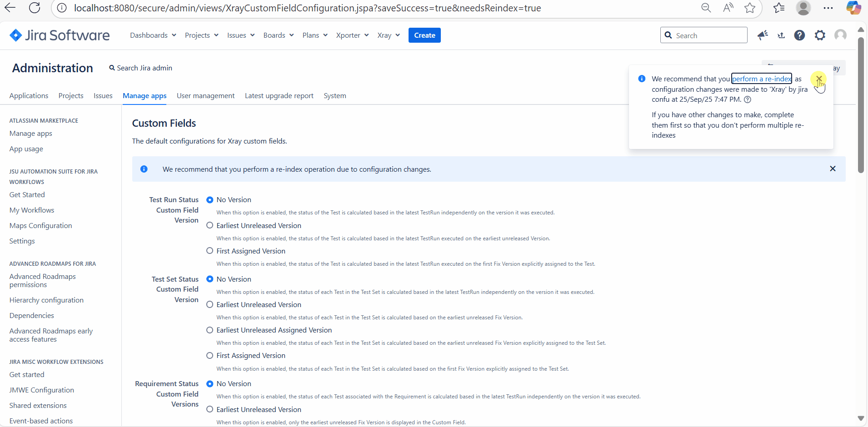This screenshot has height=427, width=868.
Task: Open the administration gear icon
Action: pos(820,35)
